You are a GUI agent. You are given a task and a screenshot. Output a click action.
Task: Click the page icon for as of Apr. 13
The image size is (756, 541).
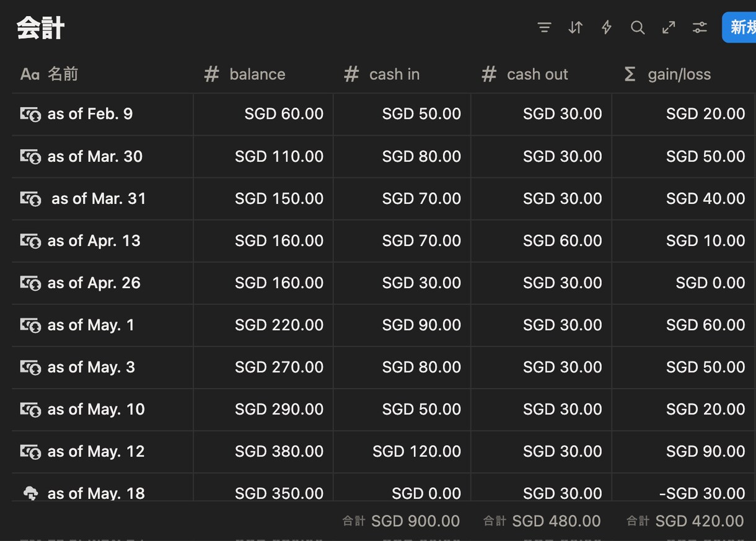[x=30, y=240]
